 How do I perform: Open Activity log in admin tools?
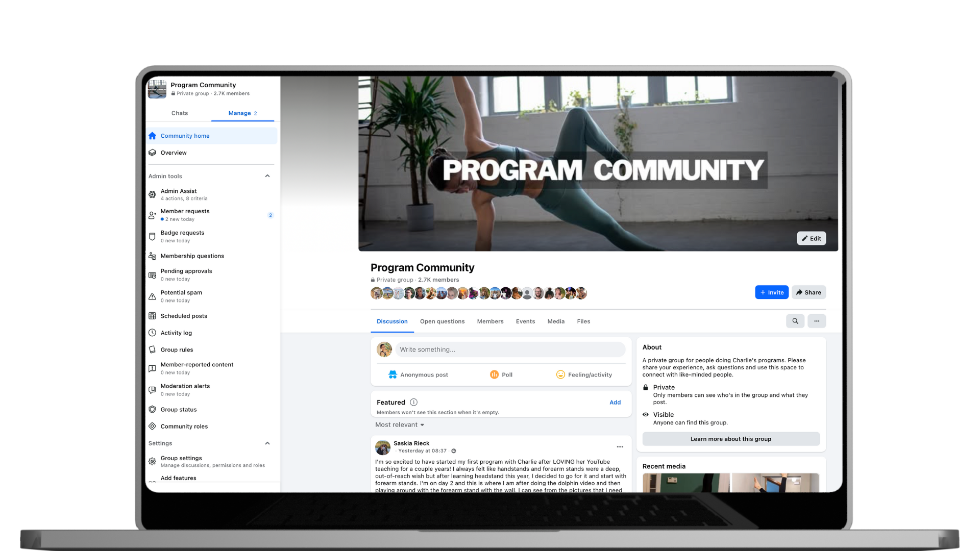coord(176,333)
